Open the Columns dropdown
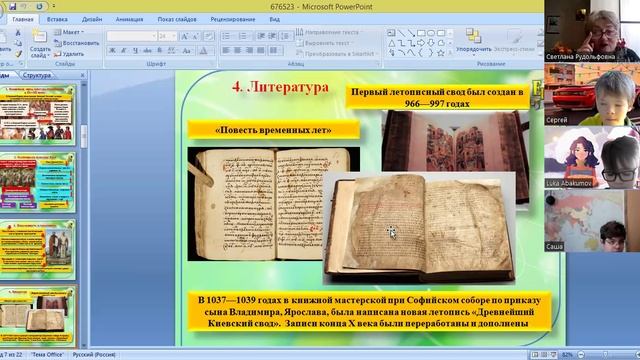This screenshot has width=640, height=360. 275,51
